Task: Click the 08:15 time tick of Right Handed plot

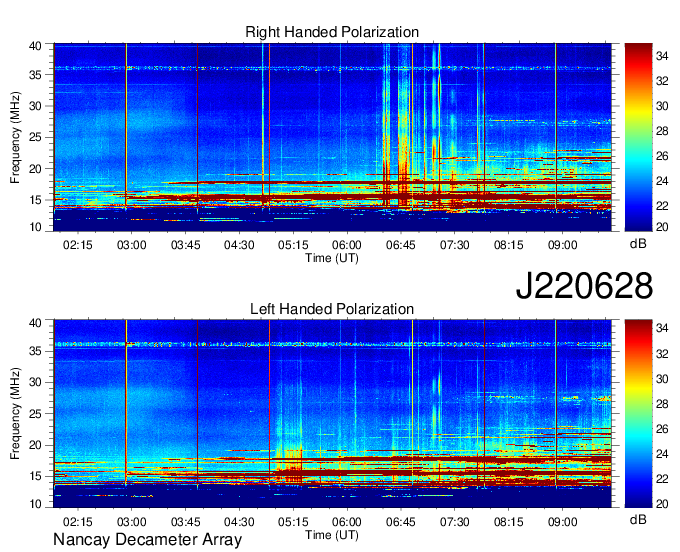Action: click(509, 245)
